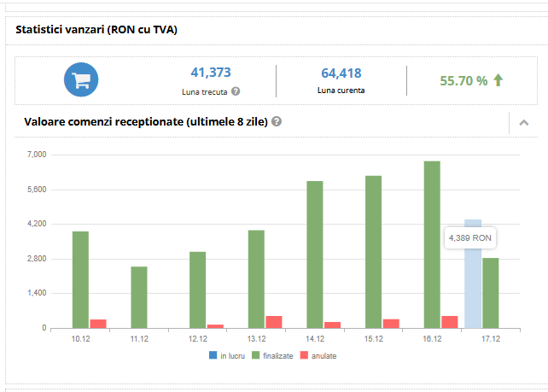The height and width of the screenshot is (392, 548).
Task: Click the red cancelled bar for 13.12
Action: [274, 322]
